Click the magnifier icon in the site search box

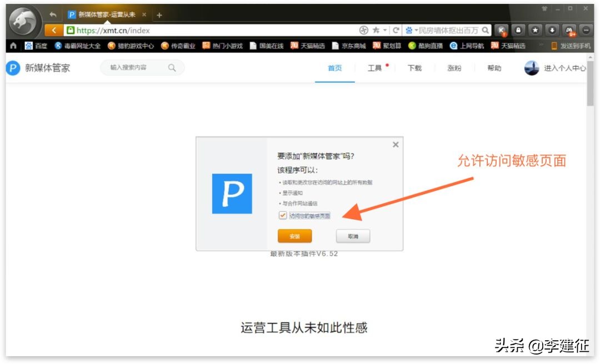[172, 68]
